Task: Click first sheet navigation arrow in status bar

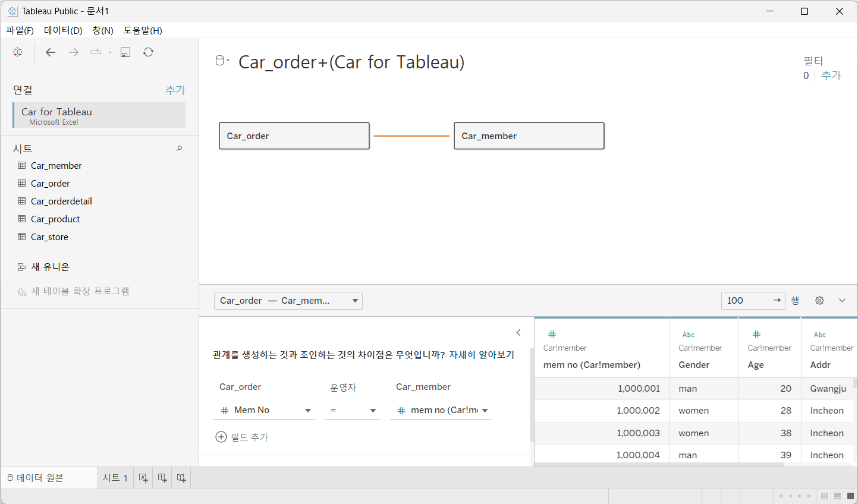Action: tap(781, 496)
